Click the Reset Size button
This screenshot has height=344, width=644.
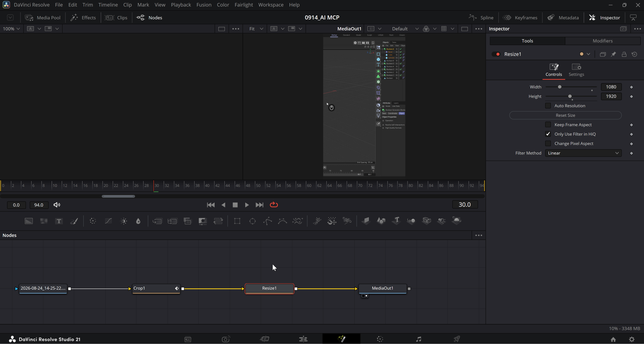565,115
